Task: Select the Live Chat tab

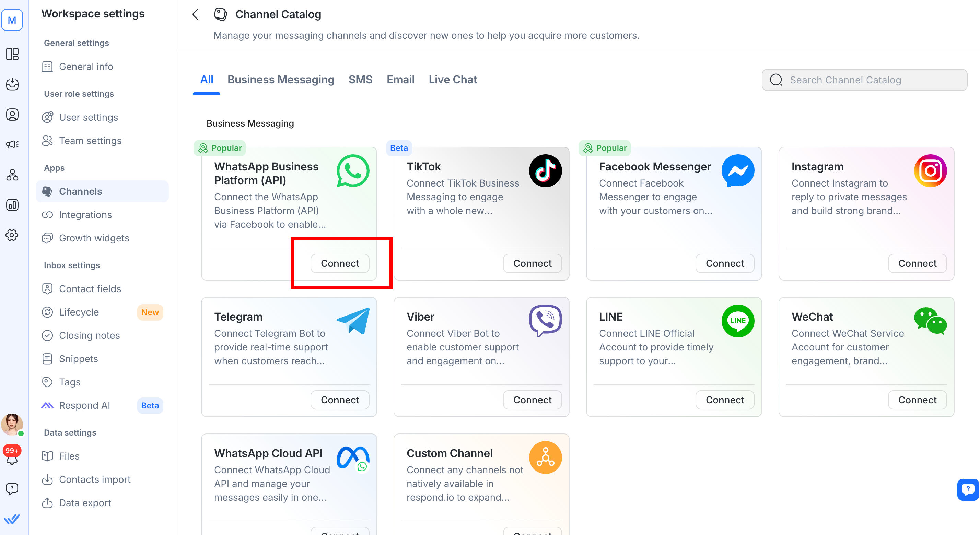Action: point(452,80)
